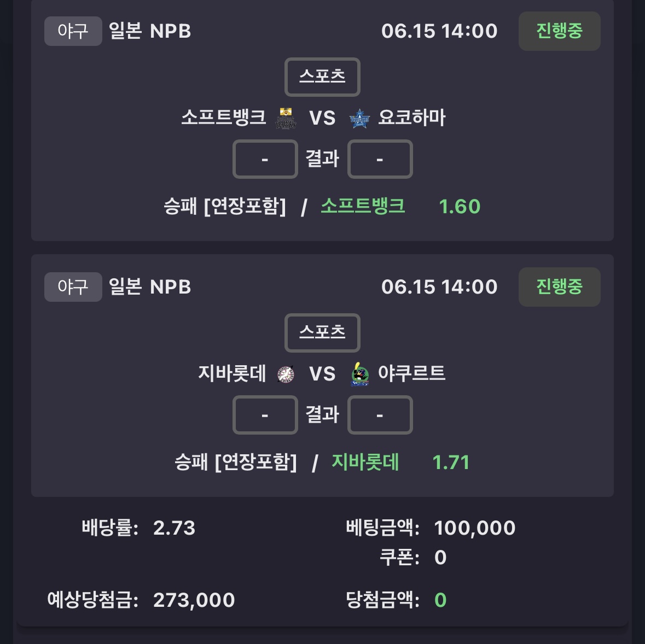Select the 스포츠 label on the SoftBank match
Viewport: 645px width, 644px height.
(323, 77)
